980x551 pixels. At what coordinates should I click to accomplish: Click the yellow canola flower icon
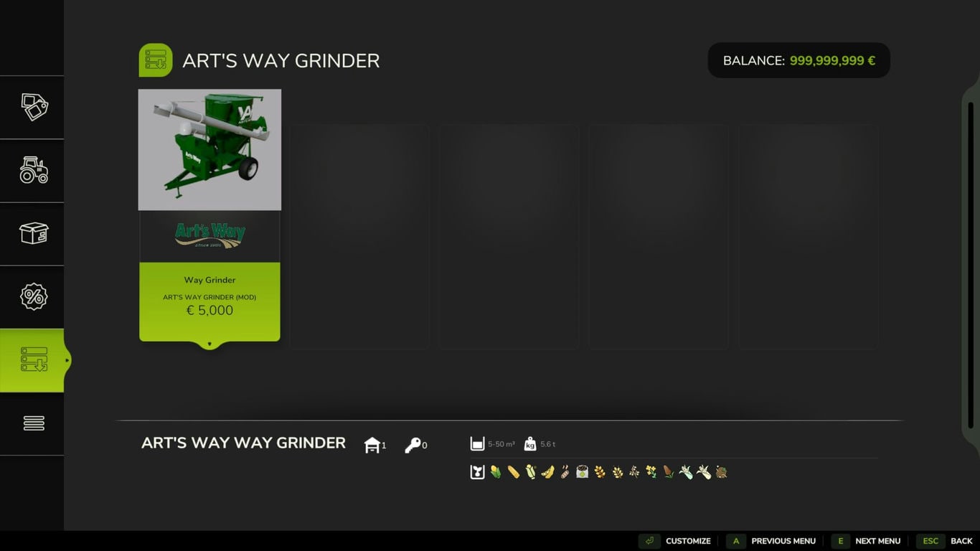click(x=651, y=472)
